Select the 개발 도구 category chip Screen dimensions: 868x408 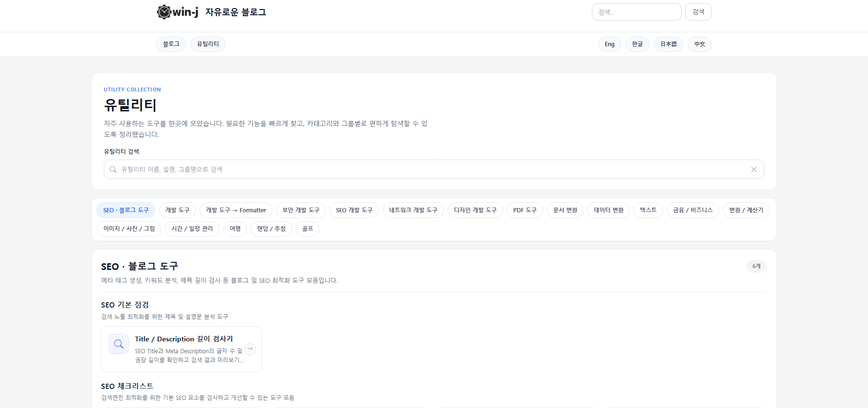[x=177, y=210]
